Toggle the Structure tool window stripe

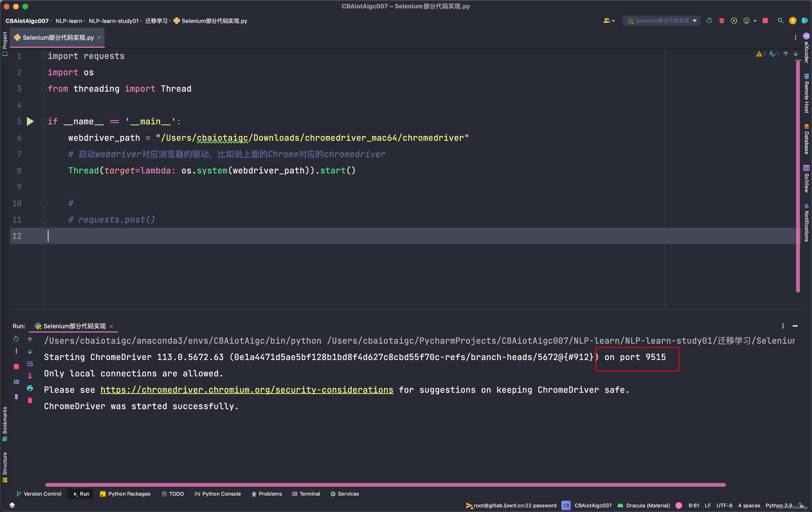[x=5, y=467]
